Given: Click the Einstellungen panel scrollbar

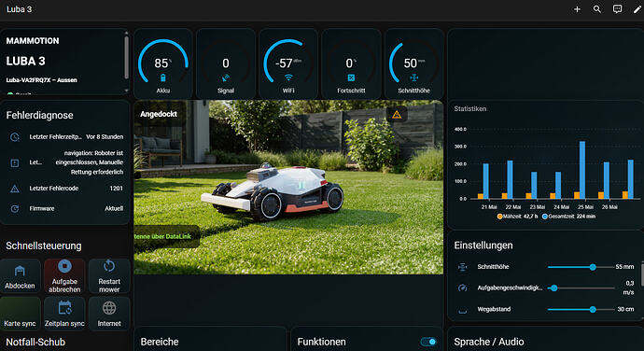Looking at the screenshot, I should coord(642,274).
